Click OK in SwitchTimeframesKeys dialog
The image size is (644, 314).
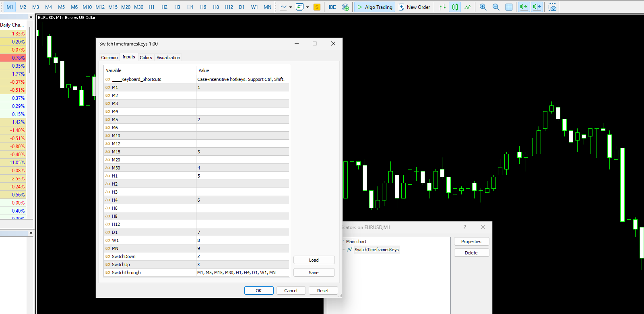(259, 291)
